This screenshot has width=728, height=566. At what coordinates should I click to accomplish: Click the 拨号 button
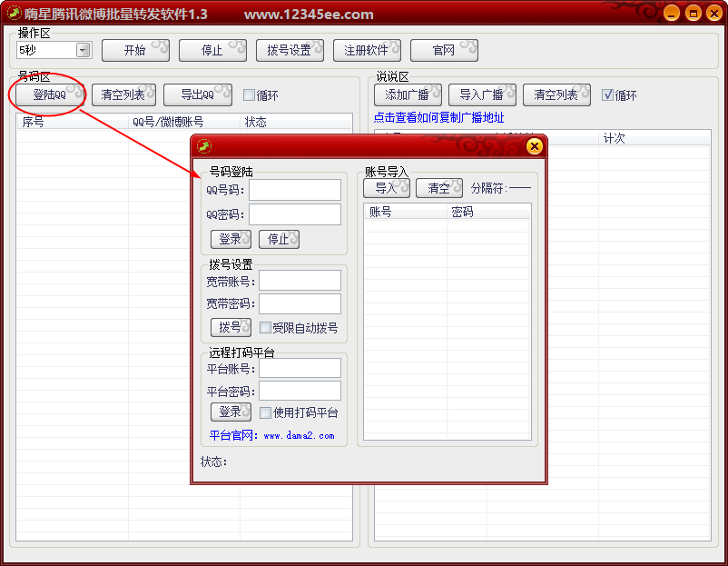point(231,328)
